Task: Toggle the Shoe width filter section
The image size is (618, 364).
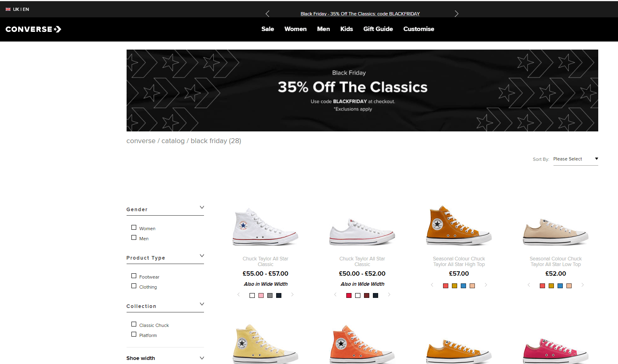Action: pyautogui.click(x=202, y=358)
